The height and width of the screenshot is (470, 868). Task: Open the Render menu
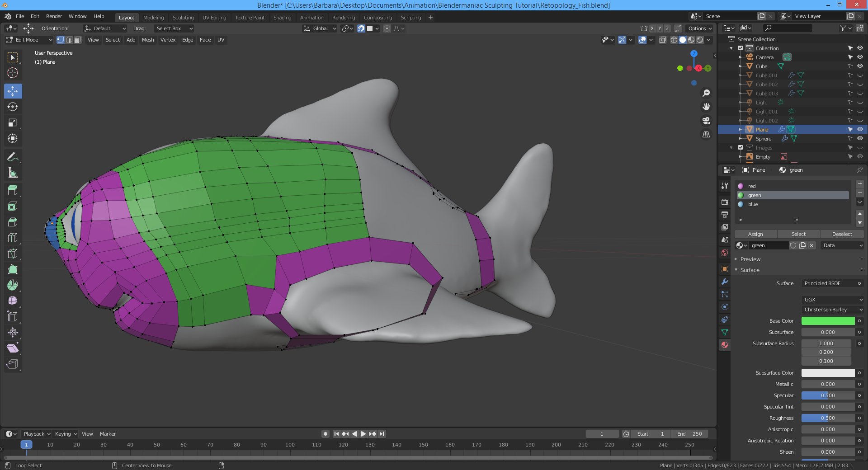click(54, 16)
